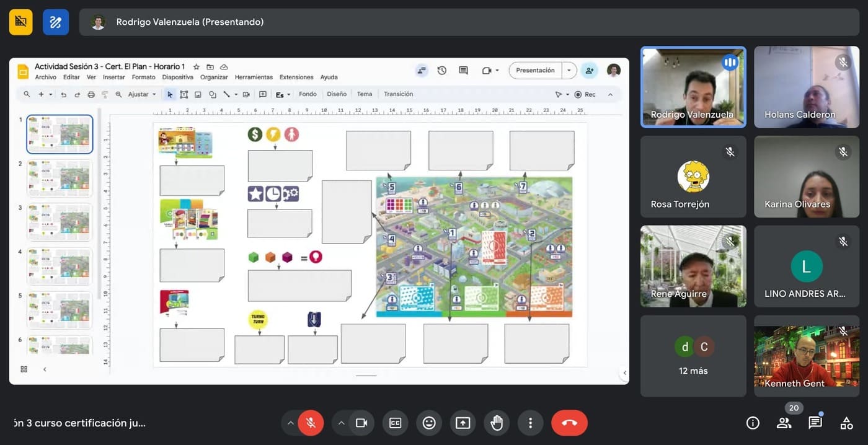Click the Fondo button

(308, 94)
